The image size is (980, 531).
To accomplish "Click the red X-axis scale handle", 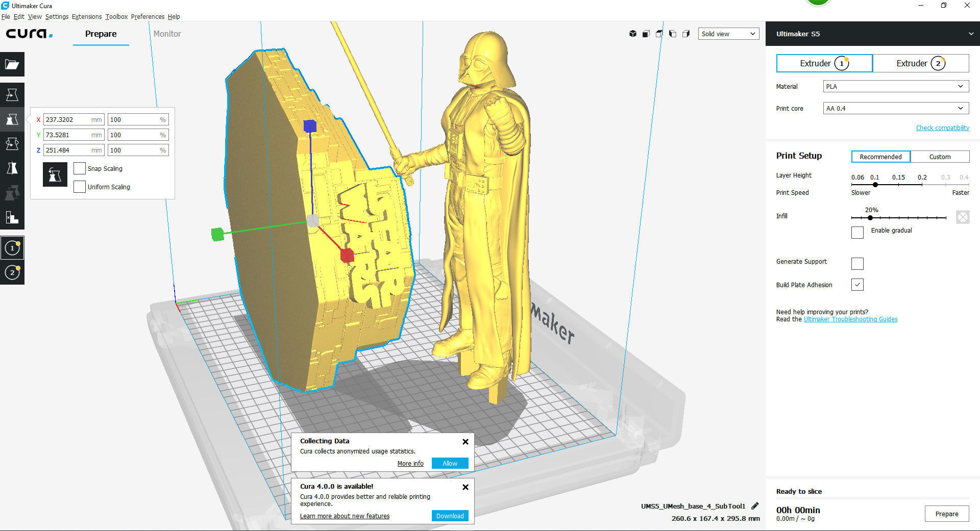I will pyautogui.click(x=347, y=255).
